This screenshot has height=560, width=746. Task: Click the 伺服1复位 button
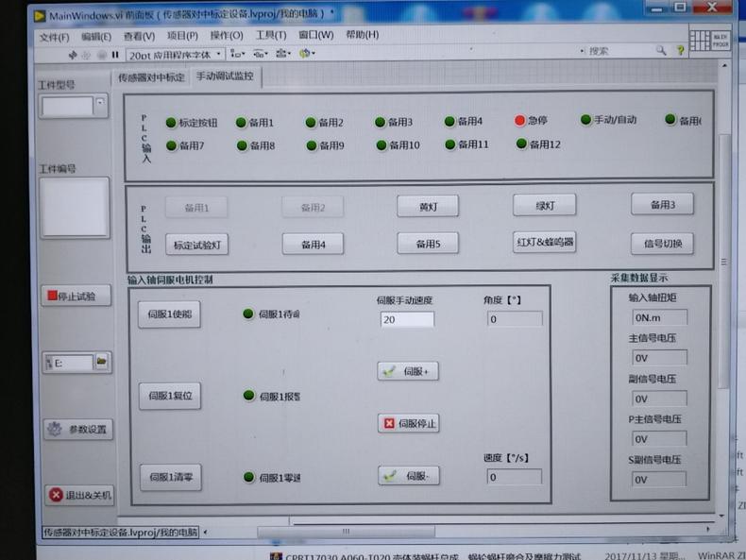tap(170, 396)
